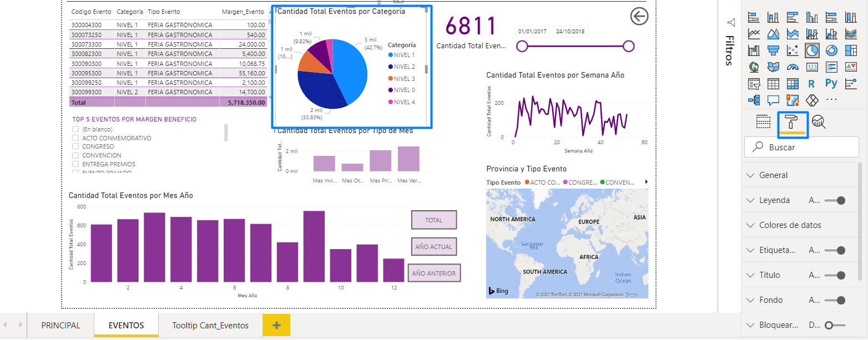The width and height of the screenshot is (868, 340).
Task: Choose the map visualization icon
Action: [754, 67]
